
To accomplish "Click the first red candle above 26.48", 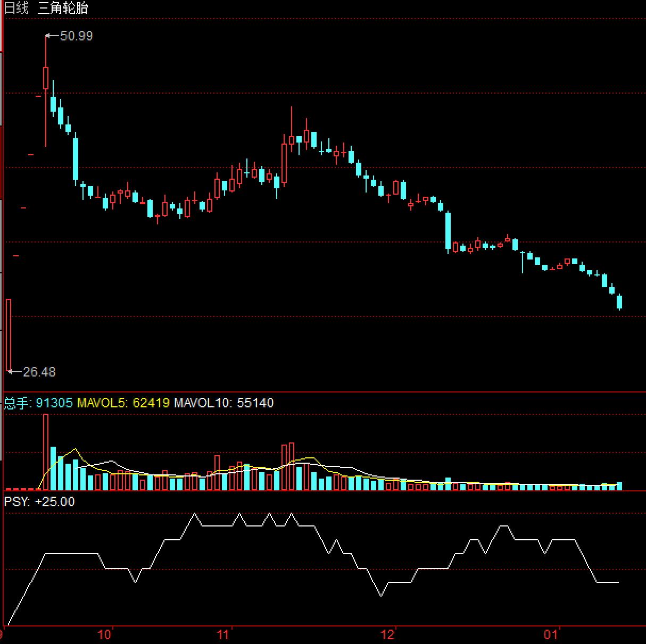I will click(x=9, y=334).
